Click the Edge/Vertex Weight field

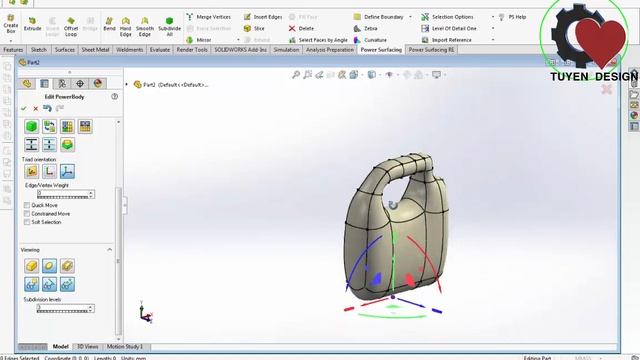coord(62,192)
